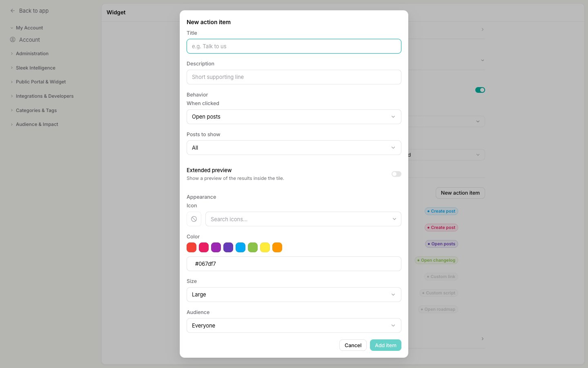The width and height of the screenshot is (588, 368).
Task: Select the deep indigo color swatch
Action: click(228, 247)
